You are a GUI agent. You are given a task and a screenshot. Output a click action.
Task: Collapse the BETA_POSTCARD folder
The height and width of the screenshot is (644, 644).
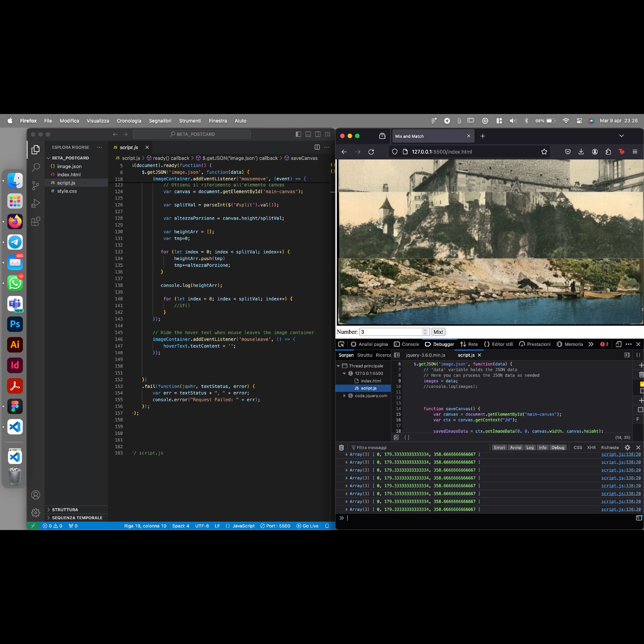[x=76, y=158]
